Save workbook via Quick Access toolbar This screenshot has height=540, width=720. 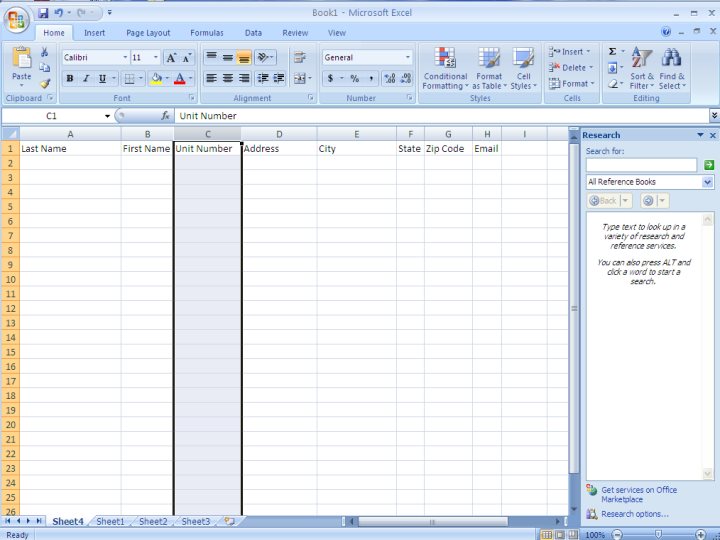43,13
